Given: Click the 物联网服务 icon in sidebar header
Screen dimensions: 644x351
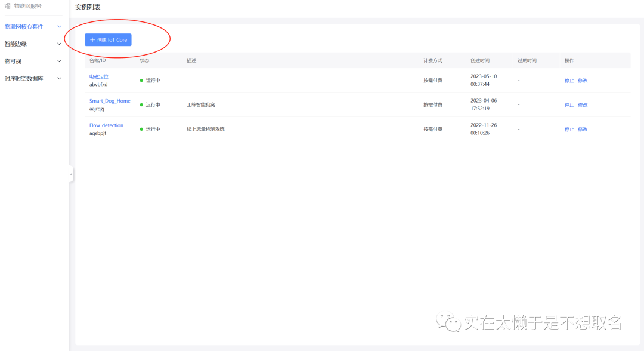Looking at the screenshot, I should point(7,6).
